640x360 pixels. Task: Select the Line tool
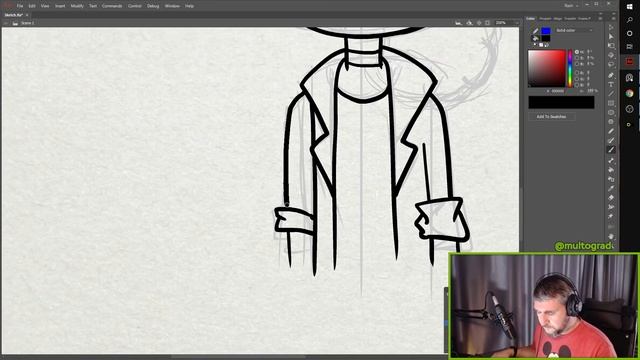[611, 94]
